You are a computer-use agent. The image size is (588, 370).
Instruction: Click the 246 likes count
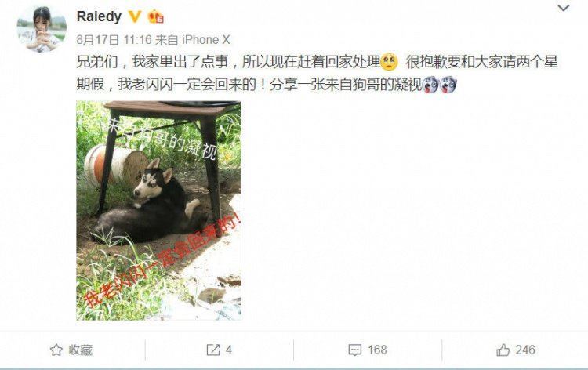[x=525, y=350]
